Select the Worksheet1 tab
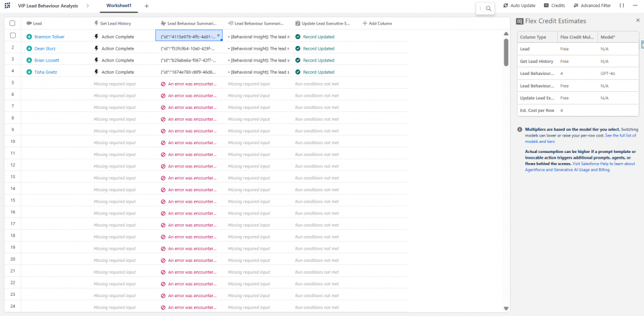This screenshot has width=644, height=316. [119, 6]
